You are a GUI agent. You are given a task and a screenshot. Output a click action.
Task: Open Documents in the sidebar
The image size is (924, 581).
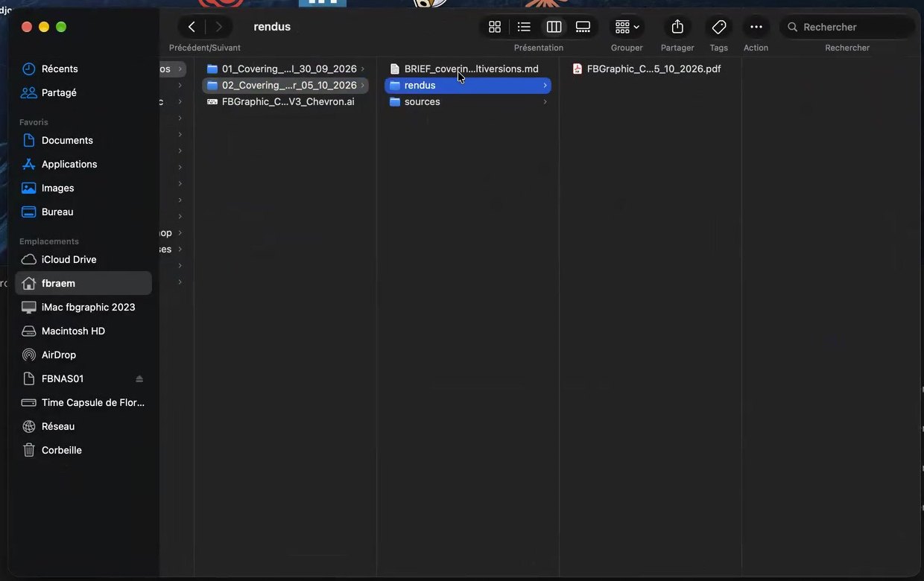click(83, 140)
